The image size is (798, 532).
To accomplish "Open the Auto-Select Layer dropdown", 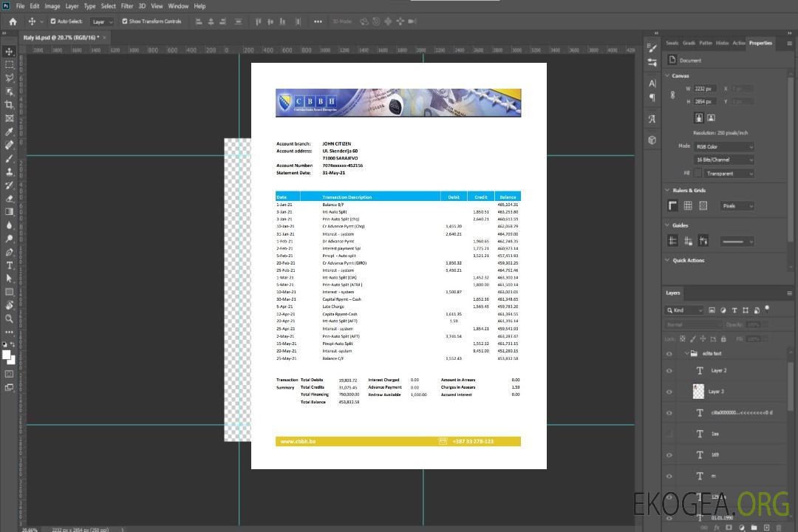I will (102, 22).
